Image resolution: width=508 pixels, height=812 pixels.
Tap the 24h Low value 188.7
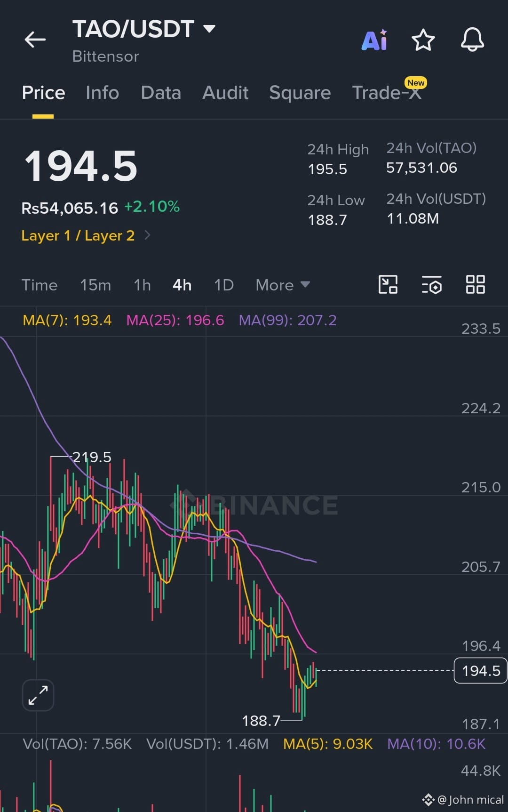coord(327,220)
